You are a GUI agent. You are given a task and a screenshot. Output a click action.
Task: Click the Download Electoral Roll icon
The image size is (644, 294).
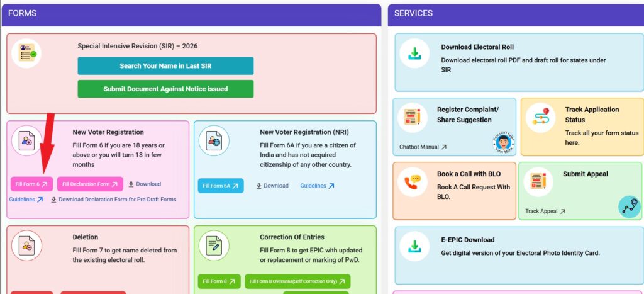[x=414, y=55]
